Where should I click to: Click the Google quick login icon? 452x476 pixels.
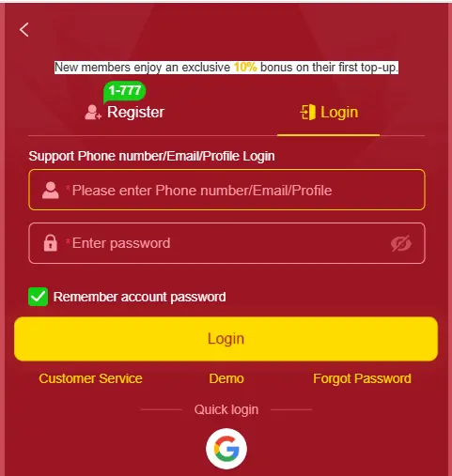click(x=226, y=449)
